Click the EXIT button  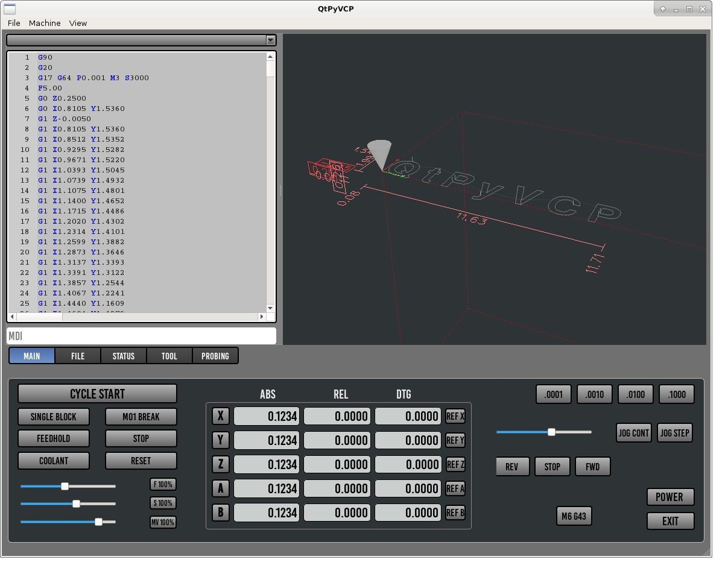(x=670, y=521)
